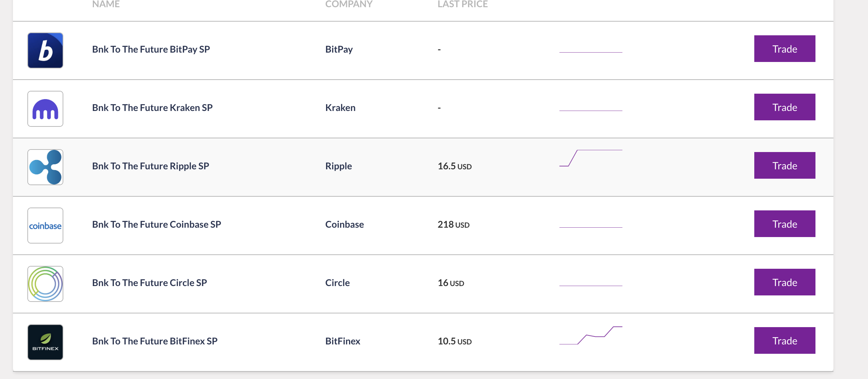Sort by the NAME column header
Screen dimensions: 868x379
click(x=106, y=4)
